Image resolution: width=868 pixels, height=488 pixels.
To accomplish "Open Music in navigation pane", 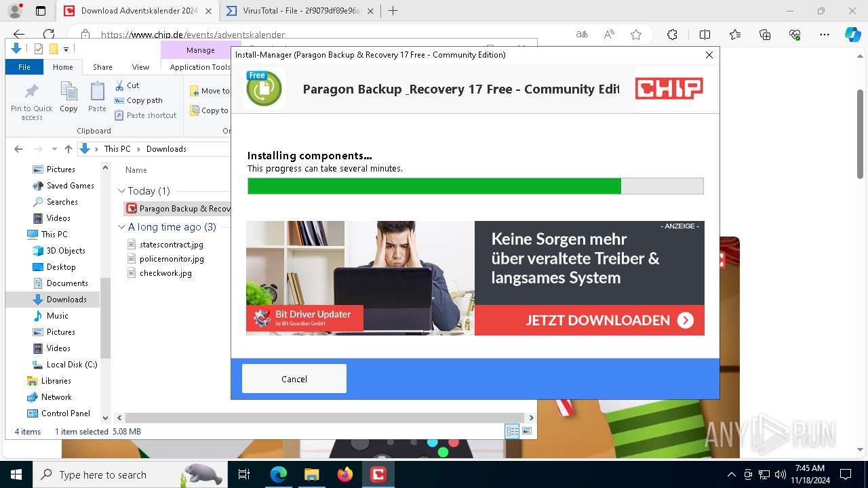I will 57,316.
